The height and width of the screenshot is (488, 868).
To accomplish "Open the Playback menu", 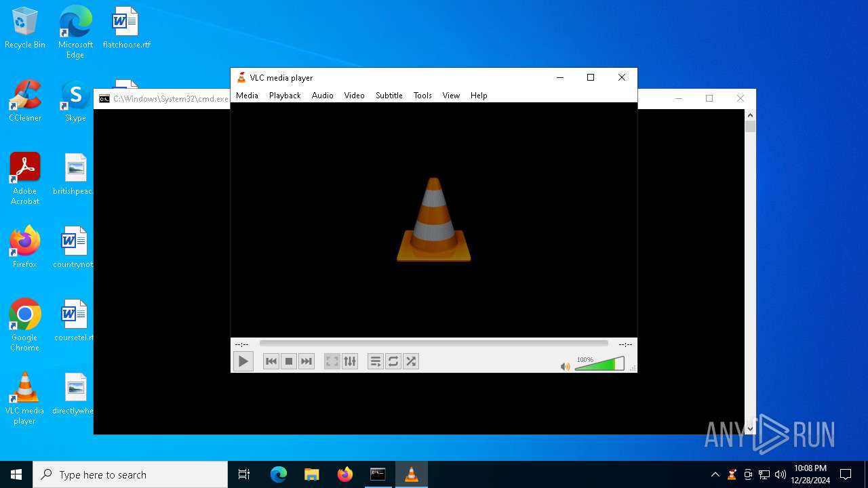I will pos(285,96).
